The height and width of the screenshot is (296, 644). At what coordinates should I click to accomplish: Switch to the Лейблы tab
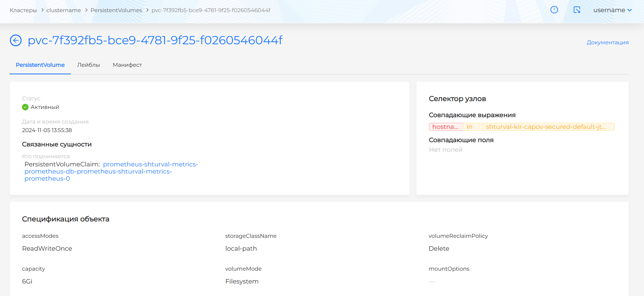click(x=88, y=65)
